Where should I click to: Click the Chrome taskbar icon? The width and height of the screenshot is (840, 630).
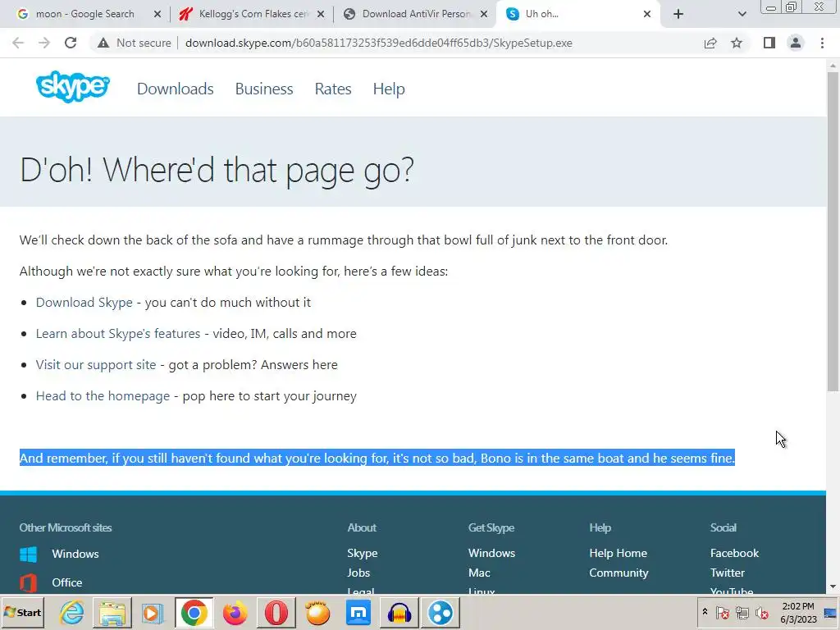(194, 613)
